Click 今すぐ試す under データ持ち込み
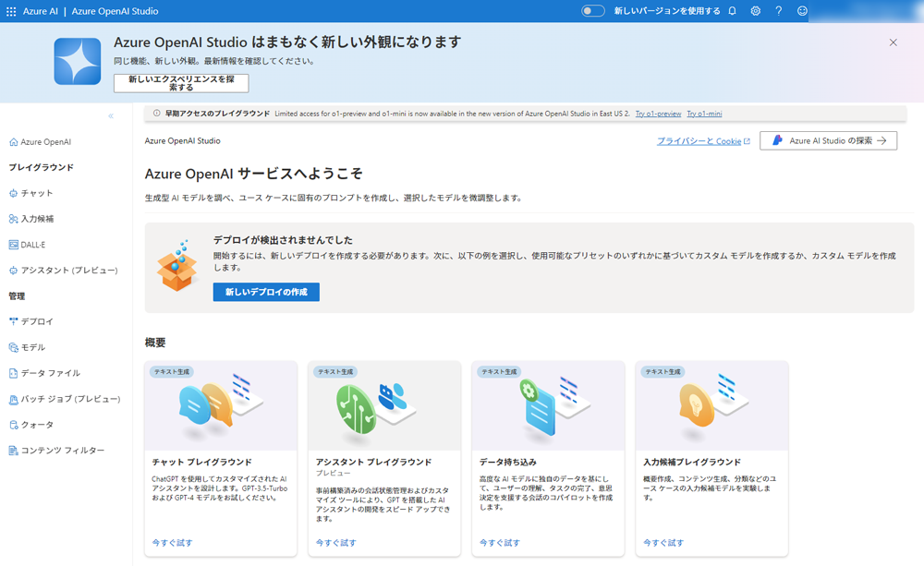 coord(500,542)
